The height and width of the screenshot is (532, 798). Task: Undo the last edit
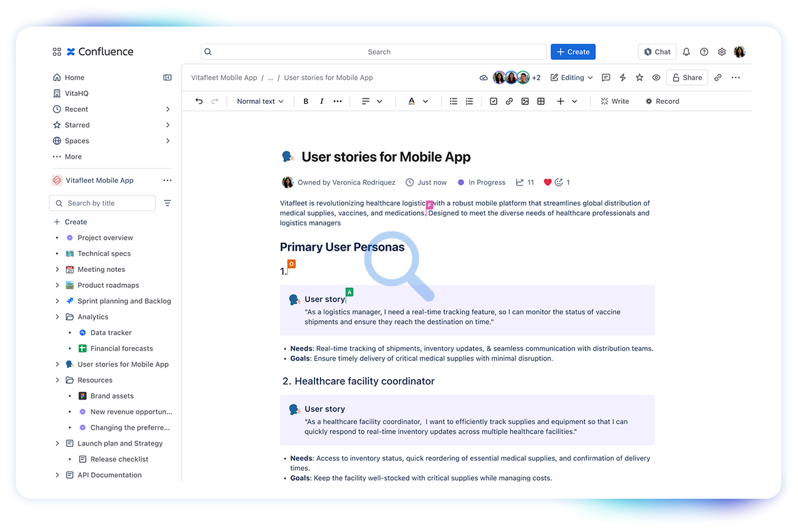(x=199, y=101)
